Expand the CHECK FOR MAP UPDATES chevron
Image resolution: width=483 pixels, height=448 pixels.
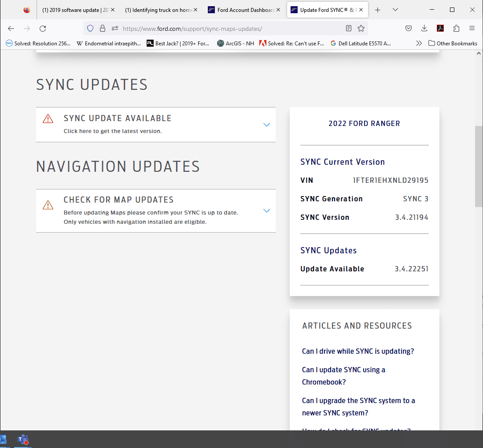267,211
